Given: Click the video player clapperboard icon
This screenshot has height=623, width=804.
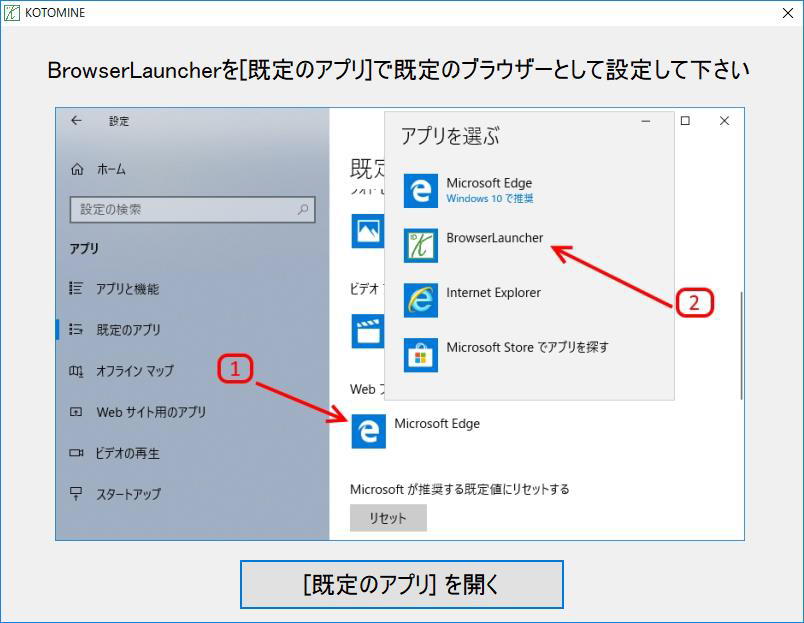Looking at the screenshot, I should 367,331.
